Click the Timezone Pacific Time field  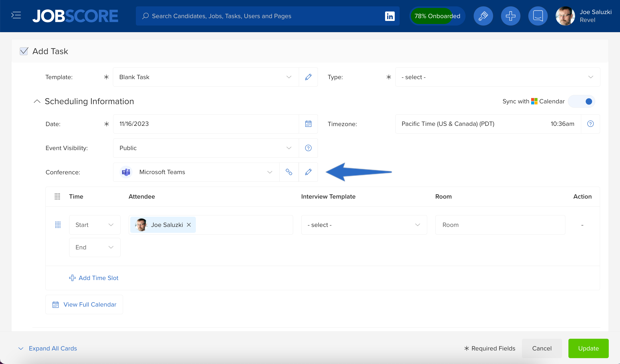point(488,124)
